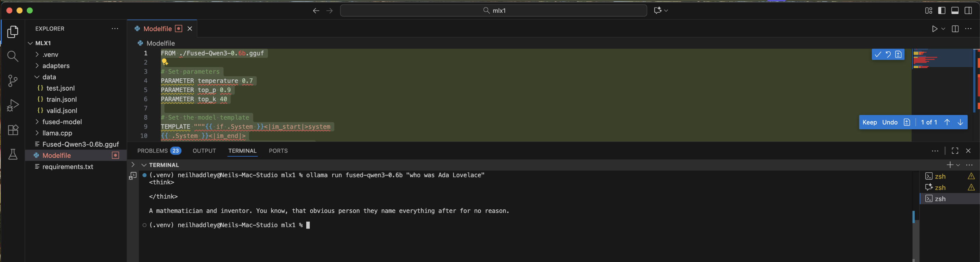Click the editor minimap overview
Screen dimensions: 980x262
pos(942,61)
